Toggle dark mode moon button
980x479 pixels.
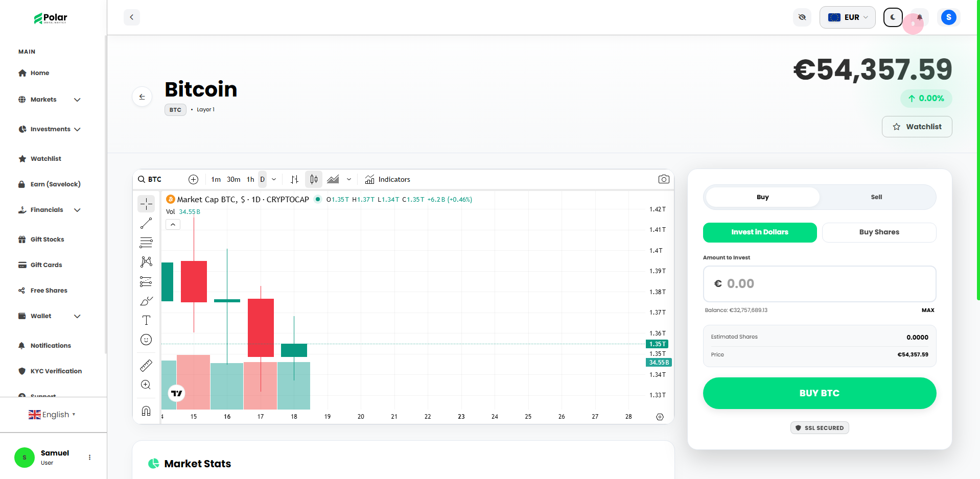[893, 17]
